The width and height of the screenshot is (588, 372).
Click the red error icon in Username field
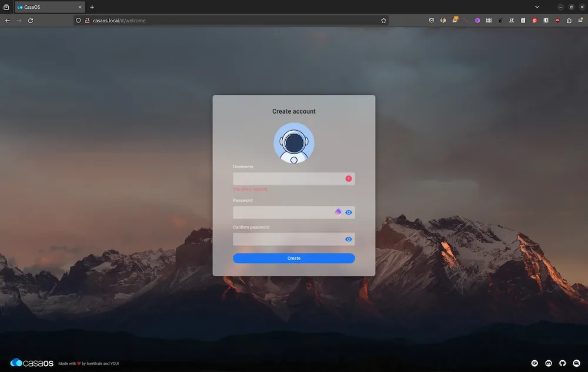tap(348, 179)
